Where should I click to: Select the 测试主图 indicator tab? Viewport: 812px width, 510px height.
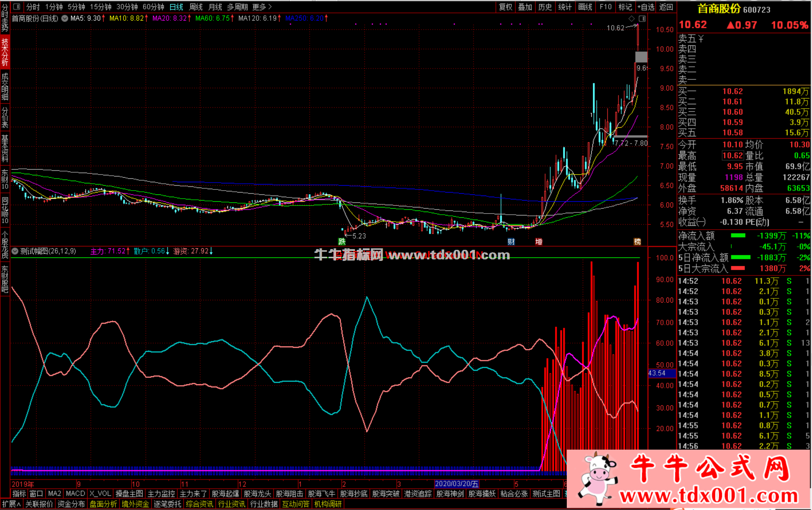point(547,494)
